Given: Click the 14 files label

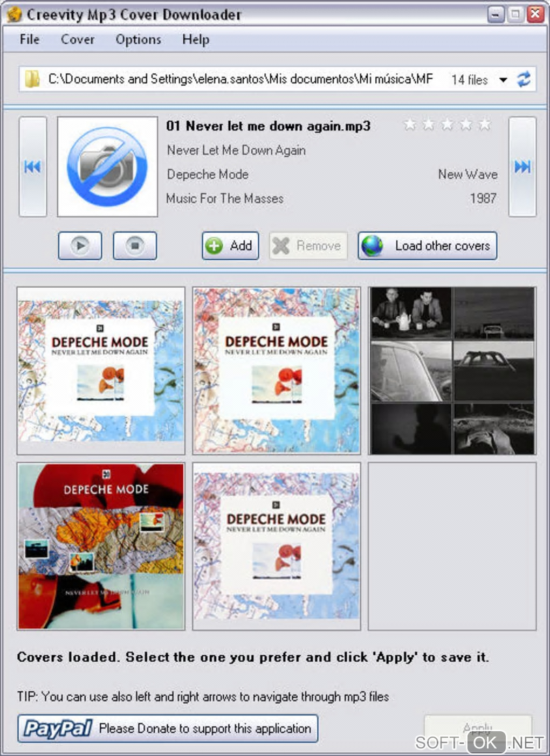Looking at the screenshot, I should (470, 80).
